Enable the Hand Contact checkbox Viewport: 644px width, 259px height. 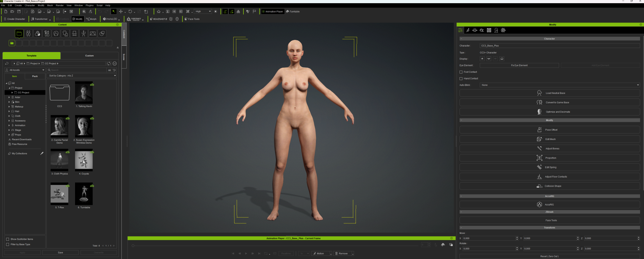point(461,79)
